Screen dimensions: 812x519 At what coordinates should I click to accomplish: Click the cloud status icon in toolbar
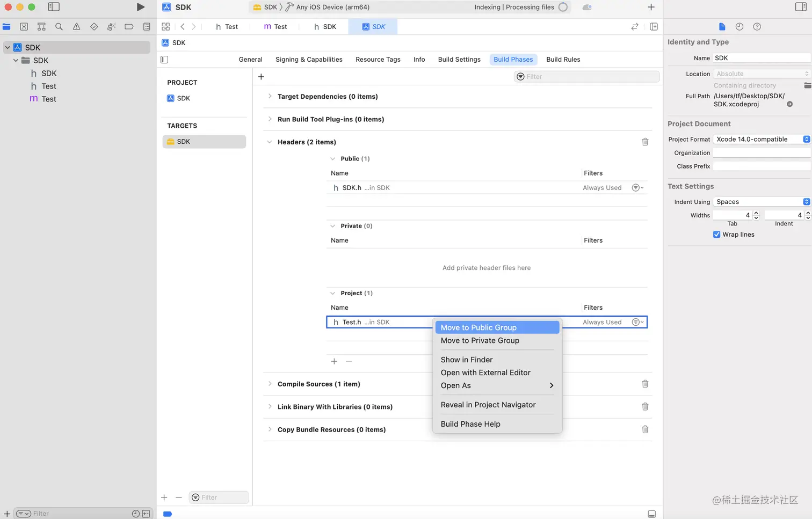(587, 8)
